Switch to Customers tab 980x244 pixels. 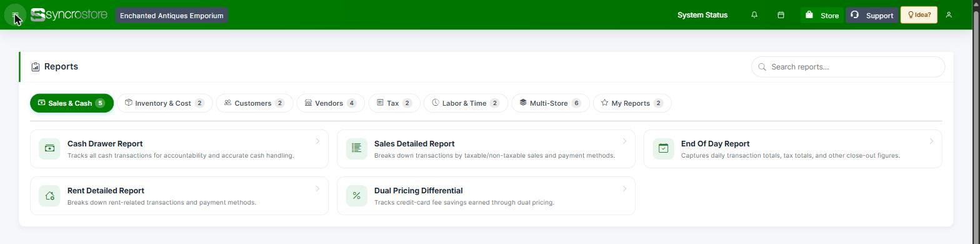point(254,103)
